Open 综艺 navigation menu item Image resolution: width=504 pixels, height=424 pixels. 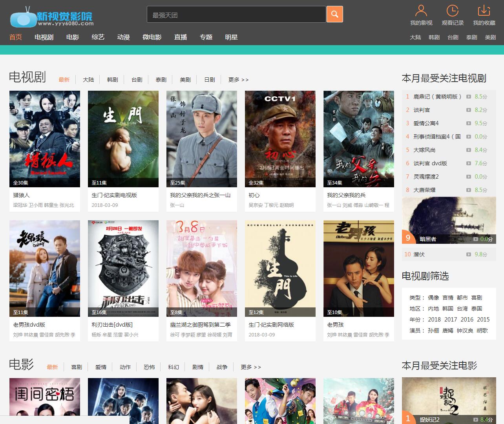pos(98,37)
